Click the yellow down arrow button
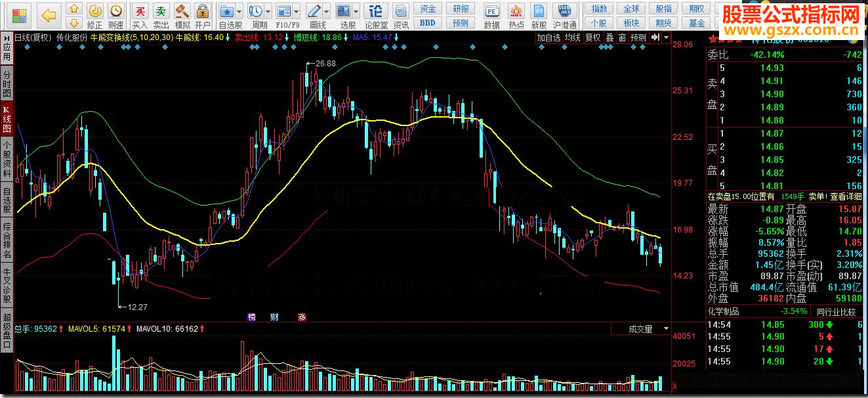Viewport: 868px width, 398px height. click(74, 24)
